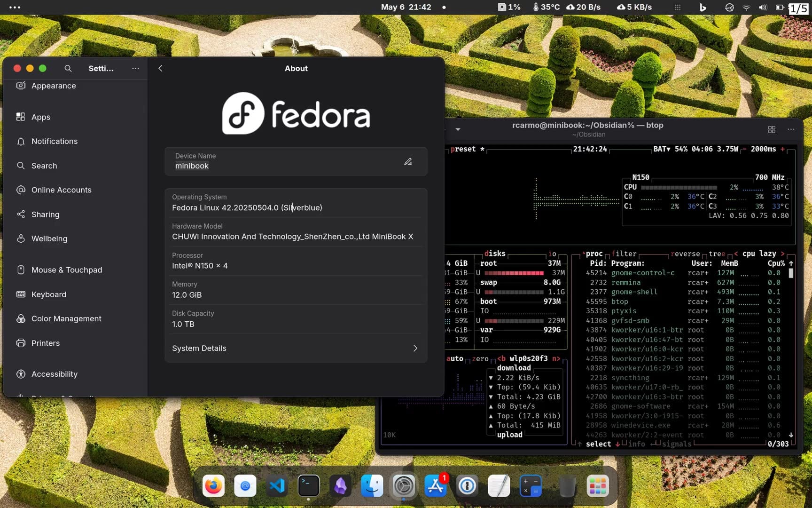The image size is (812, 508).
Task: Go back from the About page
Action: pos(160,68)
